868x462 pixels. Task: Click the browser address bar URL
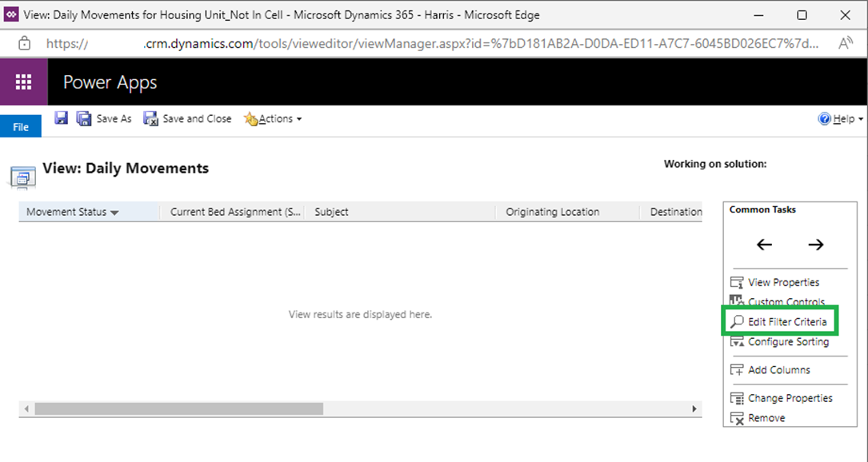click(432, 44)
